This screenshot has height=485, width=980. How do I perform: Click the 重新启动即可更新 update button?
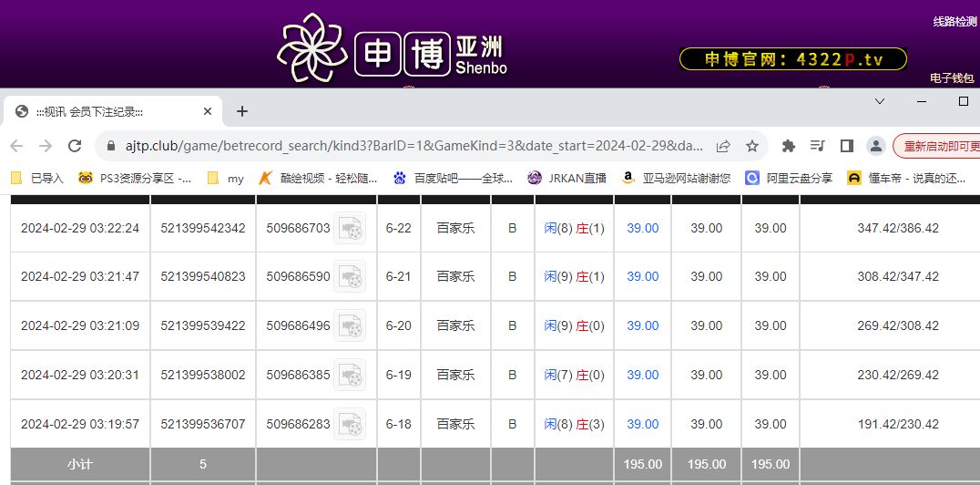click(x=938, y=146)
